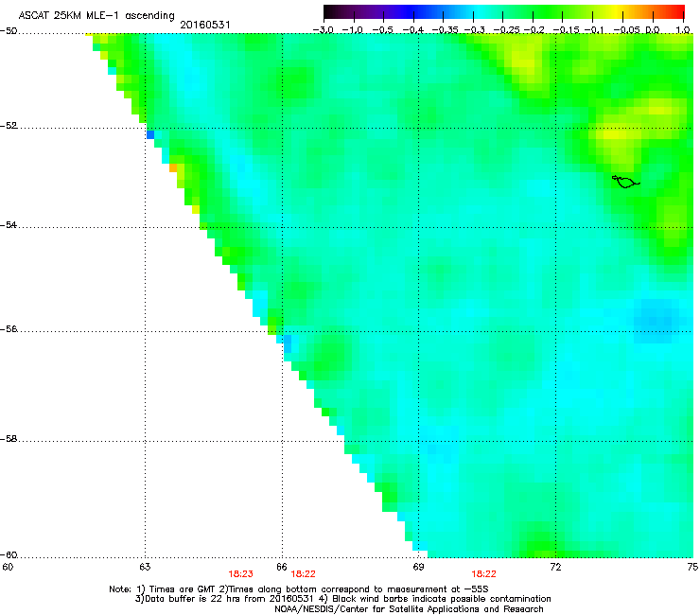Click the black island outline on the map
Image resolution: width=700 pixels, height=615 pixels.
(625, 182)
